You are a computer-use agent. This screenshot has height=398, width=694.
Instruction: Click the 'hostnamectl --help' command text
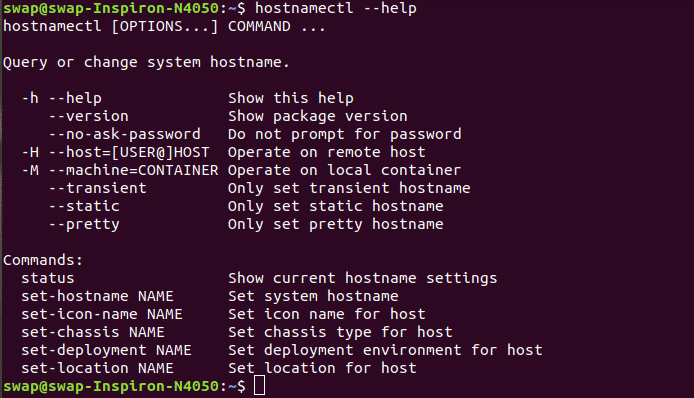(335, 8)
